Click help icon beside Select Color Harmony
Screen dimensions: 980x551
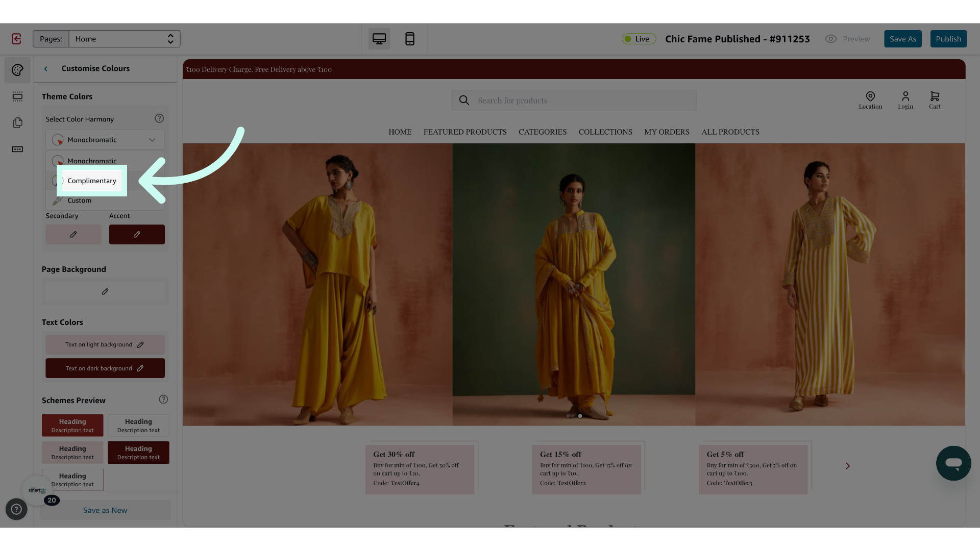coord(159,118)
